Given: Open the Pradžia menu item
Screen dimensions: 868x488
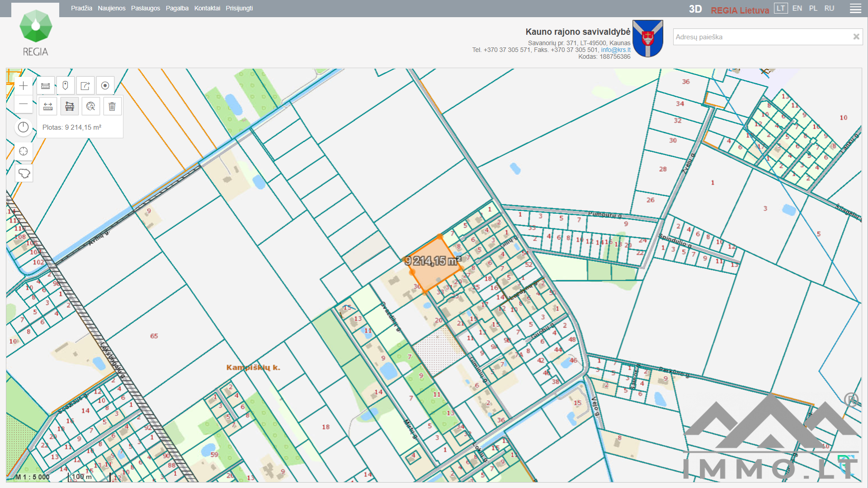Looking at the screenshot, I should pyautogui.click(x=81, y=8).
